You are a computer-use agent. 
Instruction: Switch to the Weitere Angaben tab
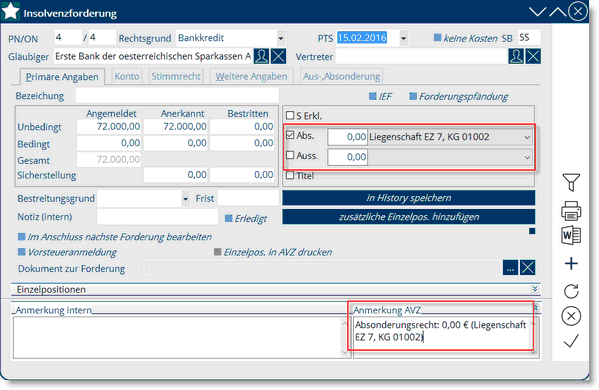(251, 76)
